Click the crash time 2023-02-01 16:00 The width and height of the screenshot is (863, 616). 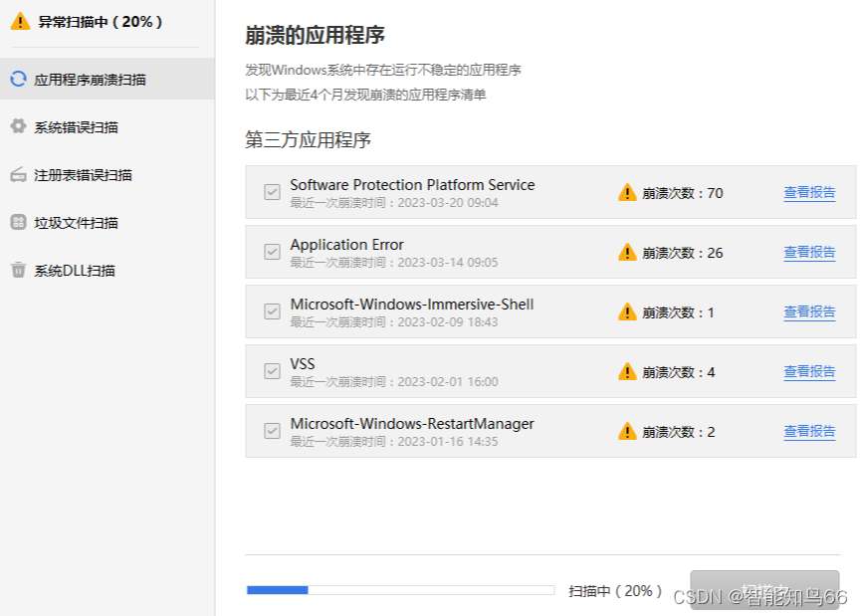[x=448, y=382]
